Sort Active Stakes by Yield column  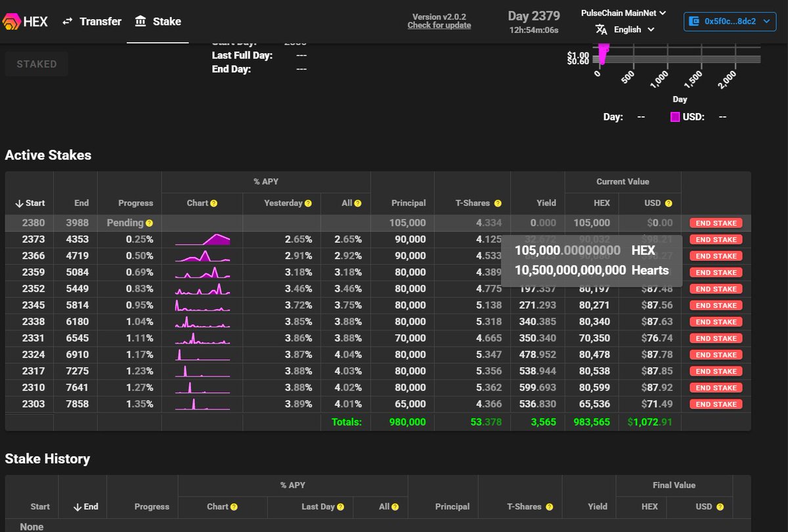pyautogui.click(x=545, y=203)
